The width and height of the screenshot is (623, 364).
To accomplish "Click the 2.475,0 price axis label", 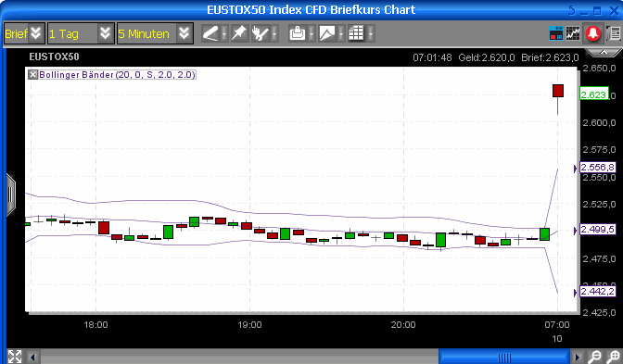I will (x=599, y=258).
